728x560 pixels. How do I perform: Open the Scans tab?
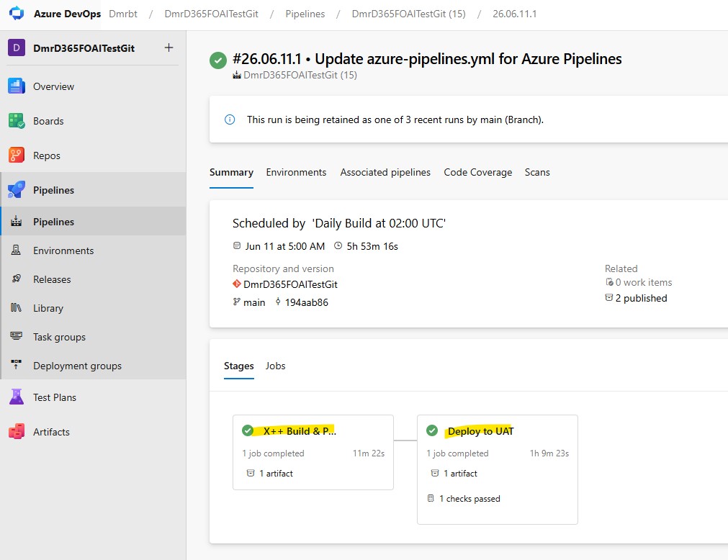(537, 172)
